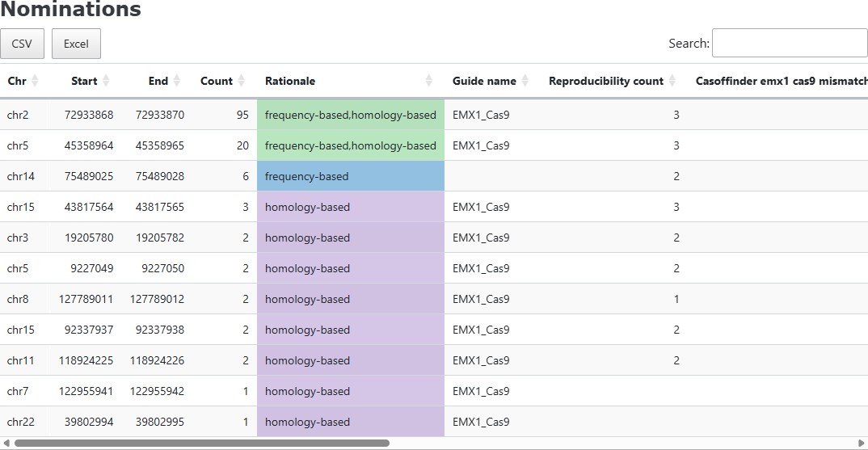Click the Start column header label

[x=84, y=81]
